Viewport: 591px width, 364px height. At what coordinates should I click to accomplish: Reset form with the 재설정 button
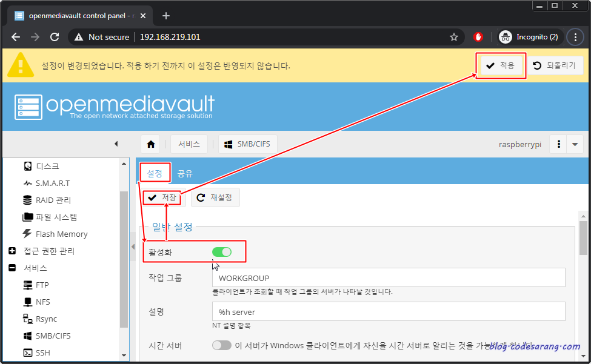[215, 197]
